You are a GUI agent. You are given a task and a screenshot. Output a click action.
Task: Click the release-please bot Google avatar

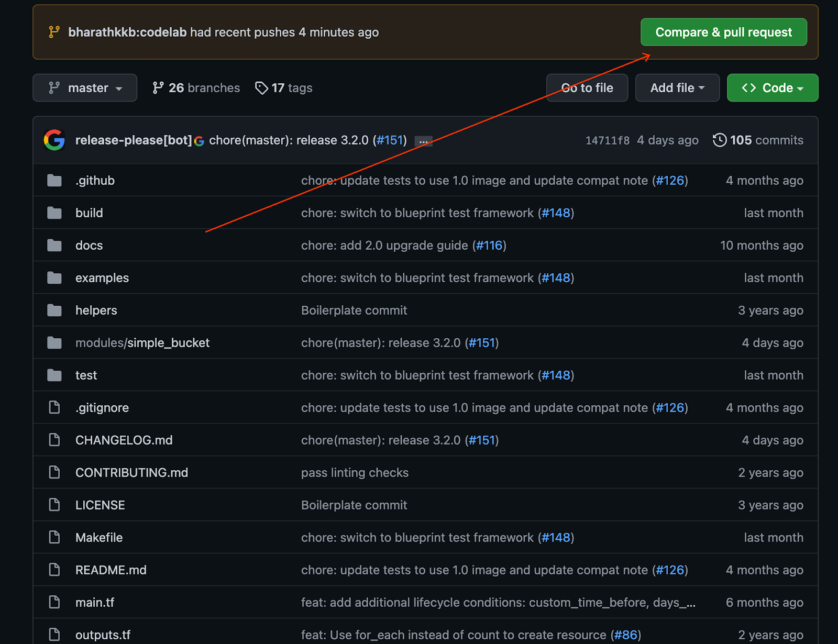click(x=54, y=140)
